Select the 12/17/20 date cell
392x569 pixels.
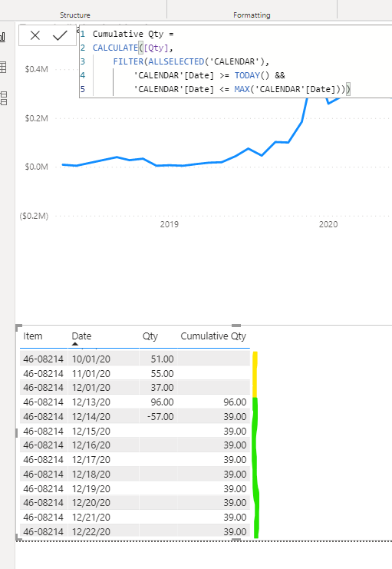coord(91,460)
